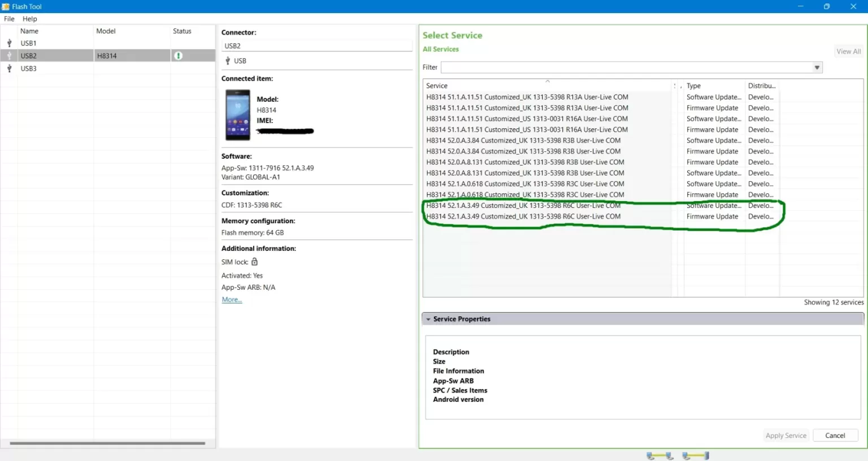Minimize the Flash Tool window
The width and height of the screenshot is (868, 461).
pyautogui.click(x=800, y=6)
